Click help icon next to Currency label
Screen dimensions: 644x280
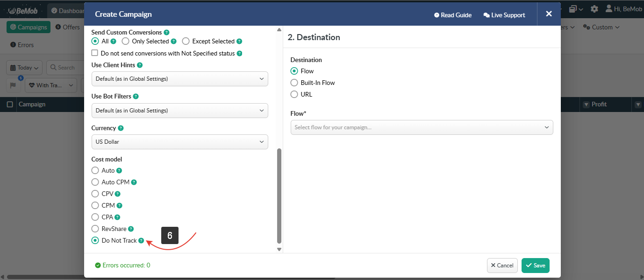[x=121, y=128]
